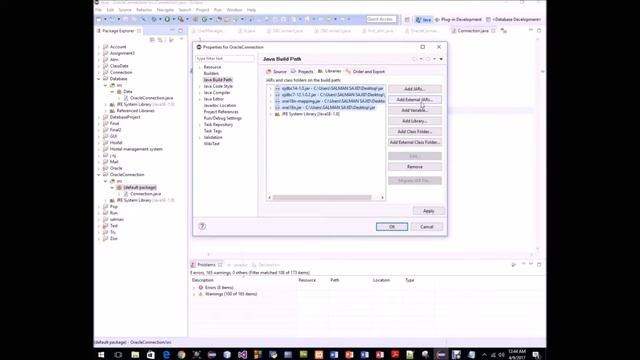640x360 pixels.
Task: Open the Projects tab
Action: pyautogui.click(x=302, y=71)
